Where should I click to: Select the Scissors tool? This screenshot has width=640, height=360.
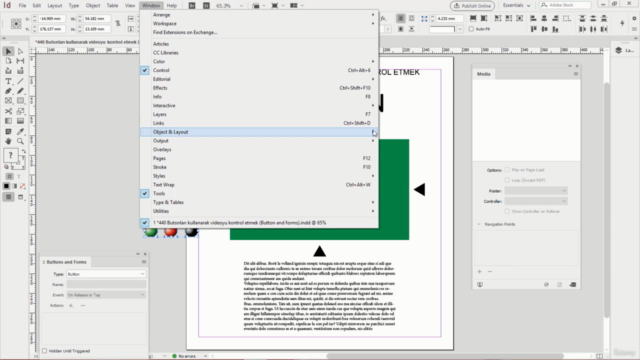(x=8, y=111)
